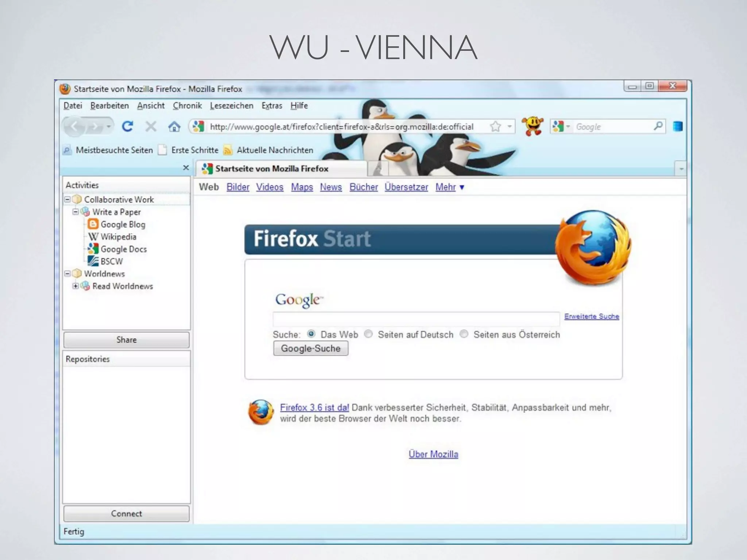Open the Erweiterte Suche link
The image size is (747, 560).
tap(592, 316)
